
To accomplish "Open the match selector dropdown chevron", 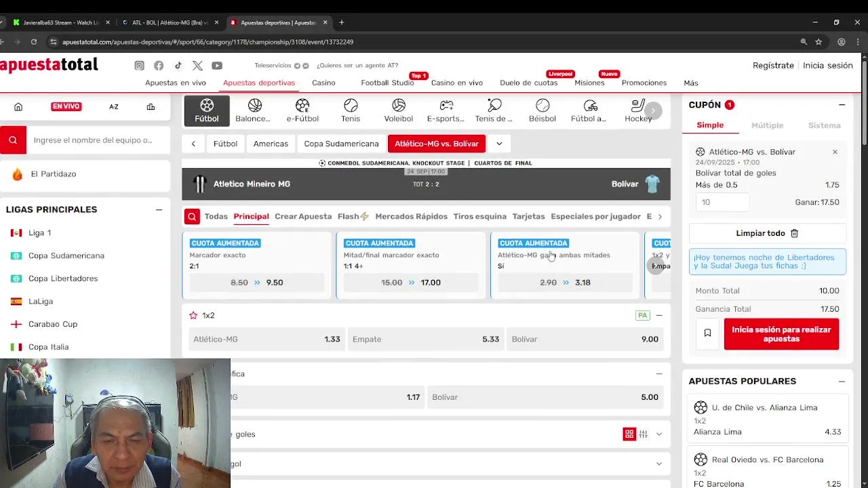I will (x=499, y=144).
